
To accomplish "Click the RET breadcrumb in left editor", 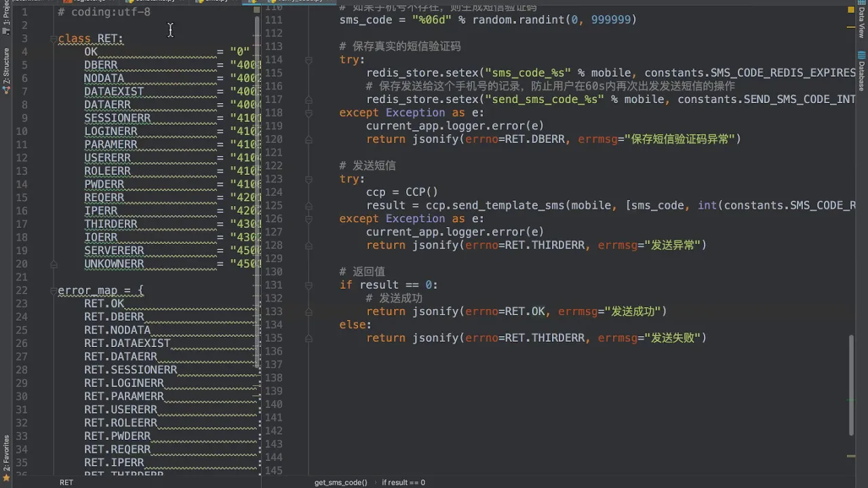I will [x=66, y=483].
